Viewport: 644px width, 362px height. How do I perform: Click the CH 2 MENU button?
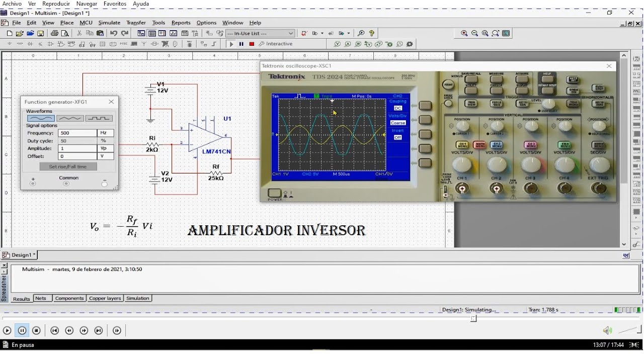(x=496, y=145)
